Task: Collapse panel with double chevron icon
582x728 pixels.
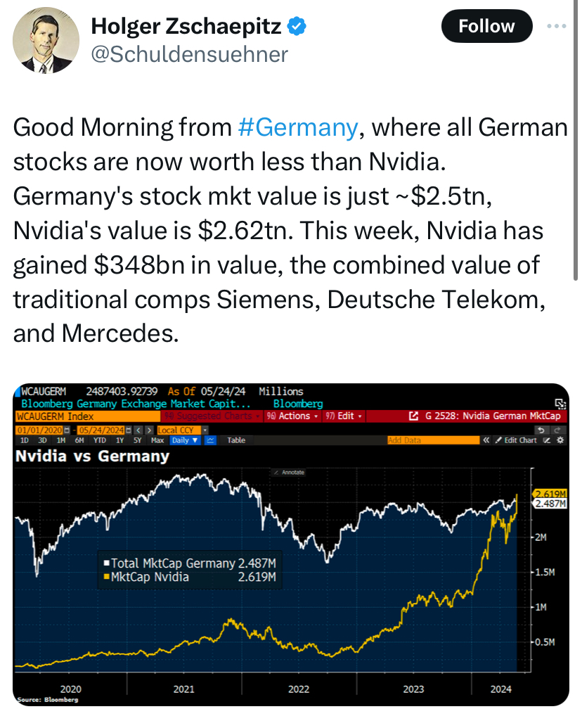Action: click(486, 440)
